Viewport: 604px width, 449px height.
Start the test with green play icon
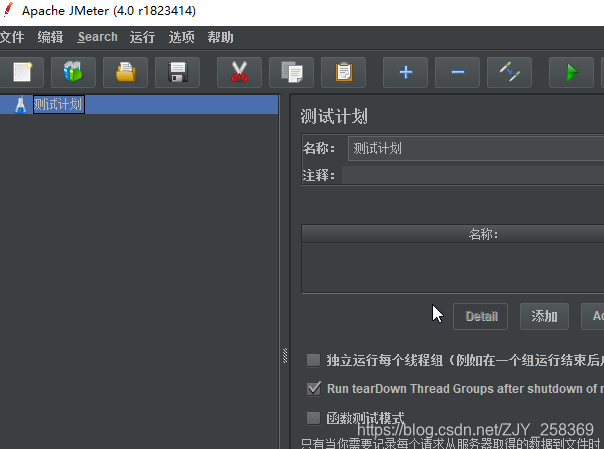[571, 72]
